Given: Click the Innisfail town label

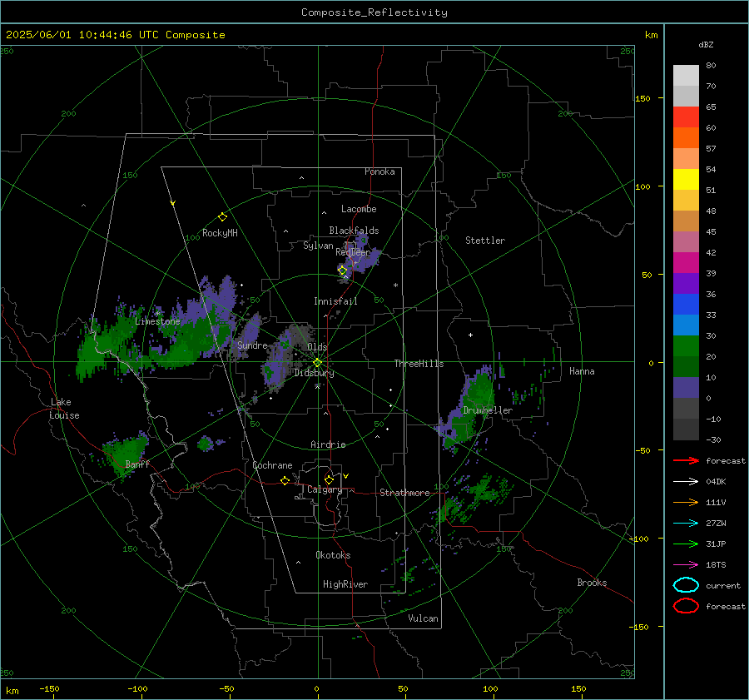Looking at the screenshot, I should coord(335,301).
